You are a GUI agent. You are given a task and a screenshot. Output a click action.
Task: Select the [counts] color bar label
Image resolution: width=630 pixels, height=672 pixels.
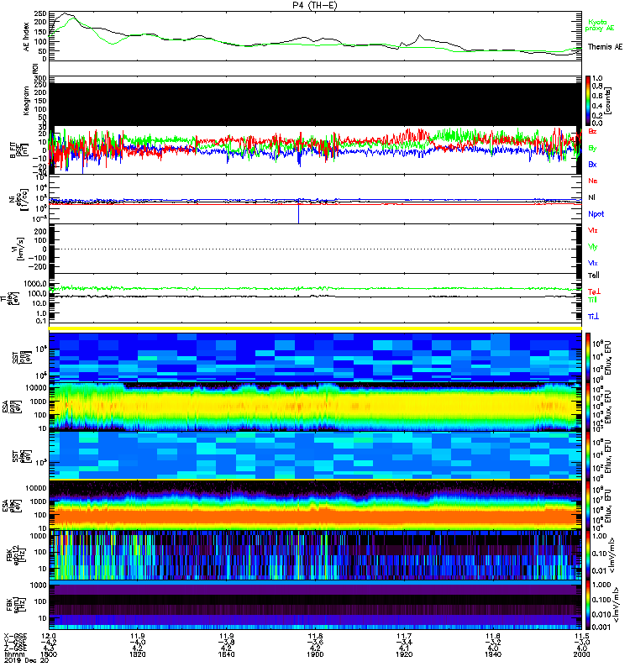pyautogui.click(x=608, y=101)
